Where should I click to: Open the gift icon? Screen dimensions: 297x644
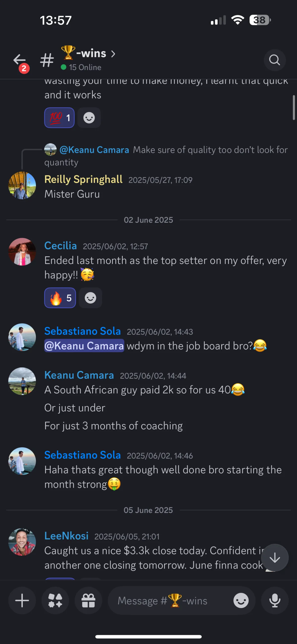88,600
